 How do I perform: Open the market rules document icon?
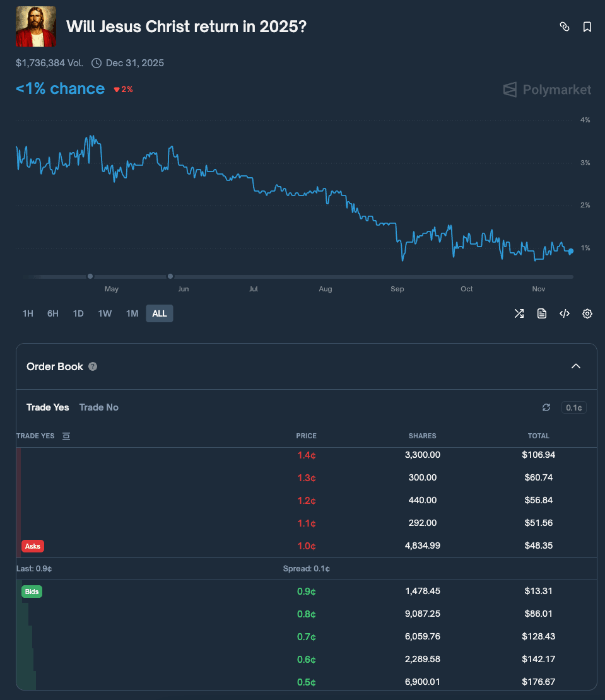pyautogui.click(x=541, y=313)
